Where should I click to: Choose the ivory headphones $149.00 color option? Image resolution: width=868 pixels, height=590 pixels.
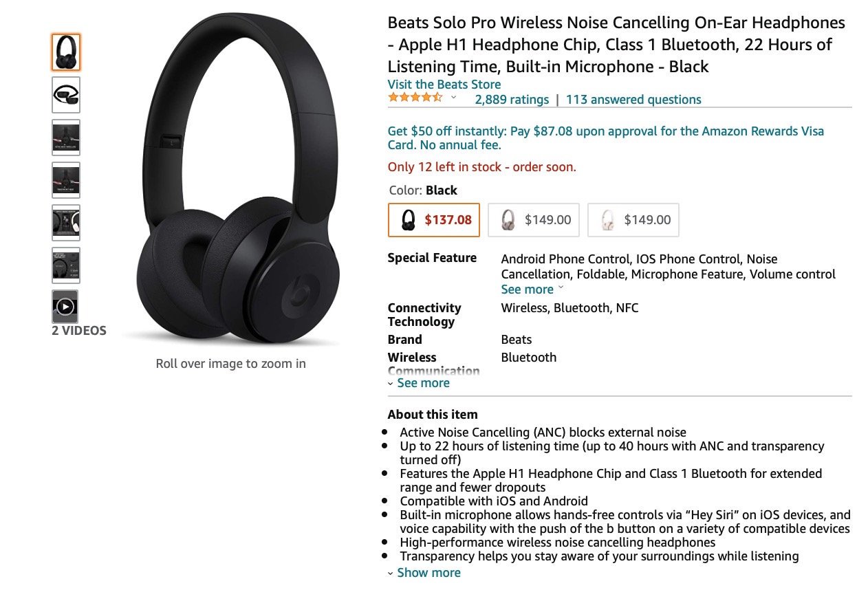tap(633, 220)
